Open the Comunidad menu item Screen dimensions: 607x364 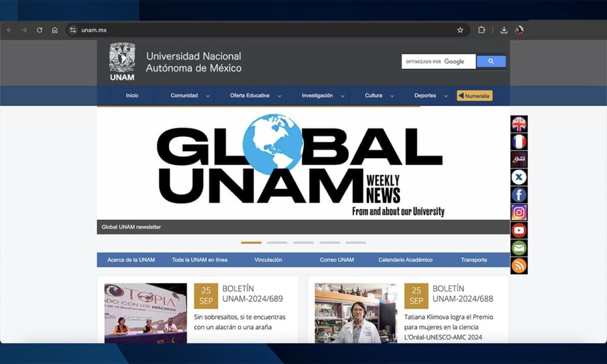click(x=184, y=95)
